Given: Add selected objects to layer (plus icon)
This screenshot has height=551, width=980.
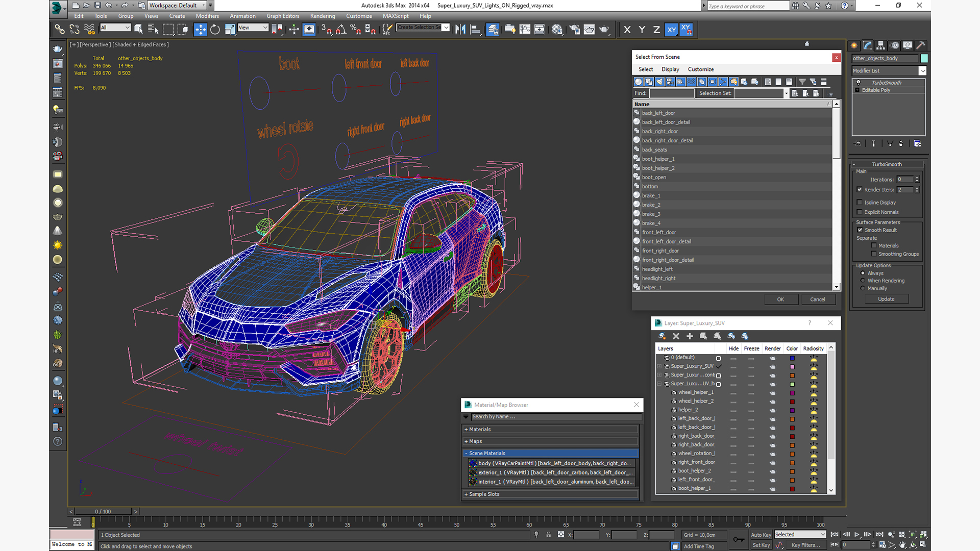Looking at the screenshot, I should (x=690, y=336).
